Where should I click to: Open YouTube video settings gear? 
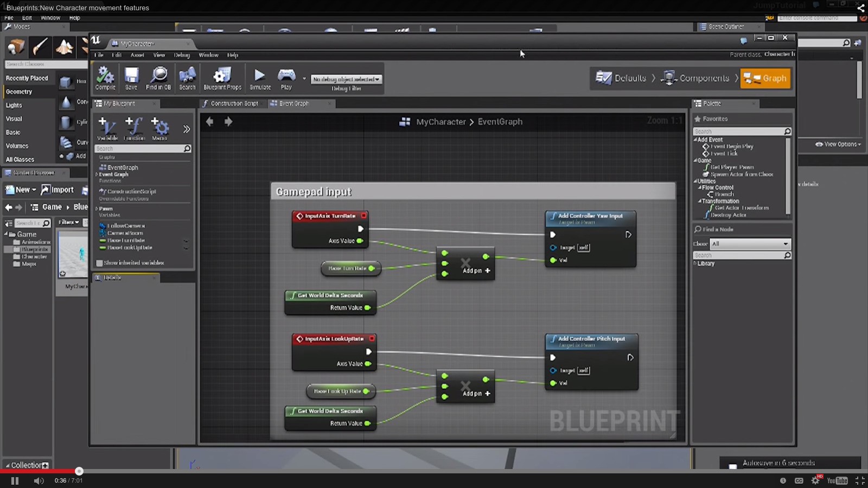[x=815, y=480]
